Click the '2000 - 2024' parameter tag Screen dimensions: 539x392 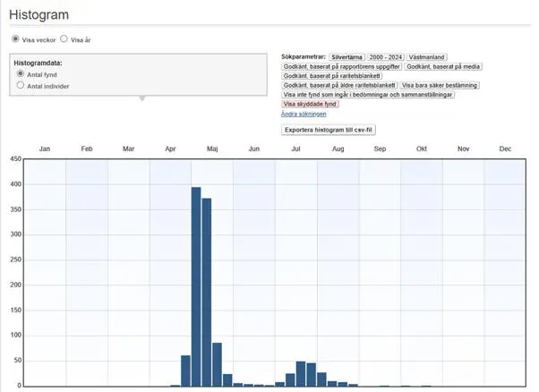tap(388, 56)
